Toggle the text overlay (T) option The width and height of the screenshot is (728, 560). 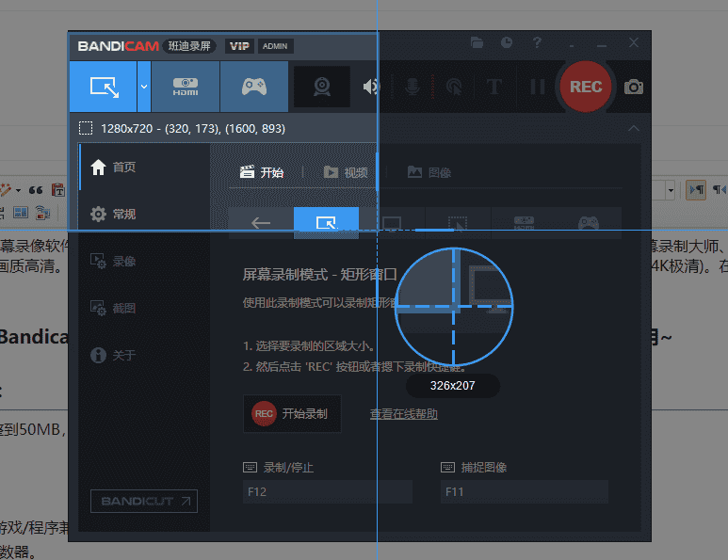coord(493,87)
